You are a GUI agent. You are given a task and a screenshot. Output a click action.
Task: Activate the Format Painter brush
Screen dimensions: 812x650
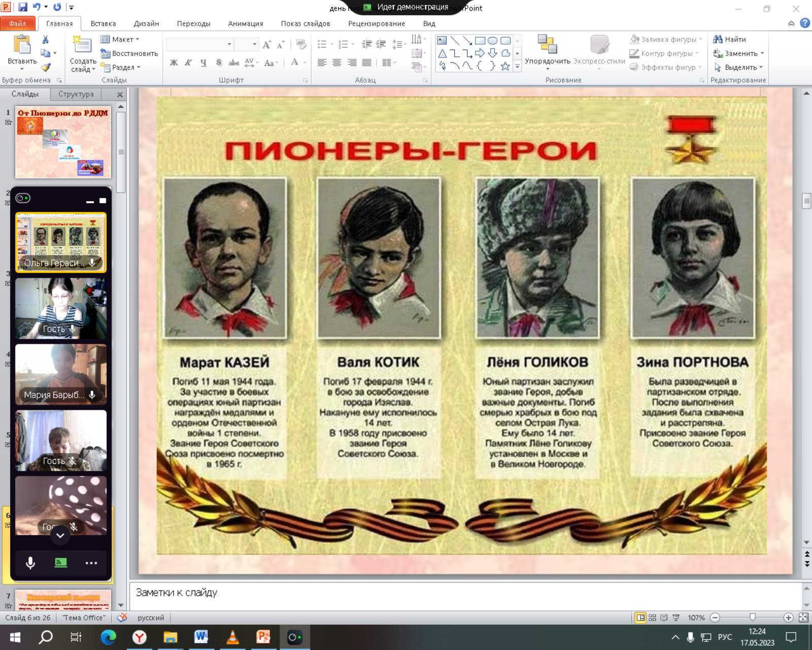point(45,67)
